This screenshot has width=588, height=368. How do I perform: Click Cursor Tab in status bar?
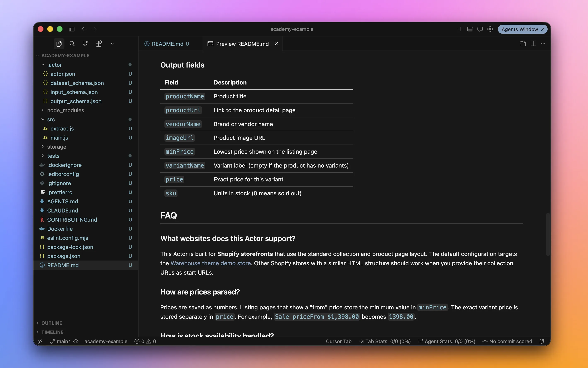pyautogui.click(x=339, y=341)
